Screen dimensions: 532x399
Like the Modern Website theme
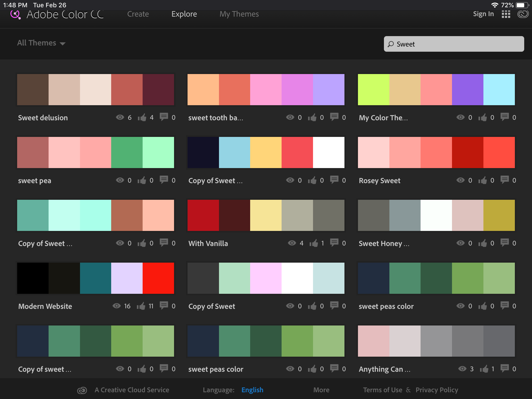click(x=141, y=306)
